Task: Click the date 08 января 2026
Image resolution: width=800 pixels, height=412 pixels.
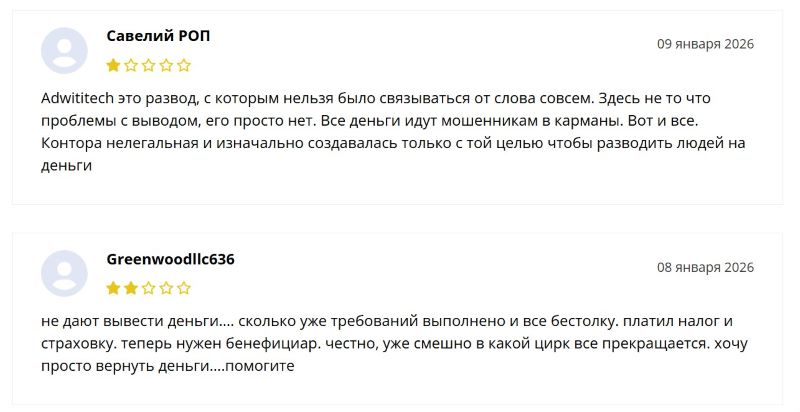Action: tap(705, 267)
